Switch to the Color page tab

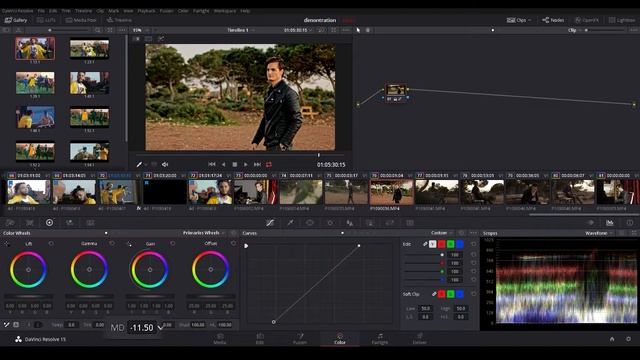340,339
